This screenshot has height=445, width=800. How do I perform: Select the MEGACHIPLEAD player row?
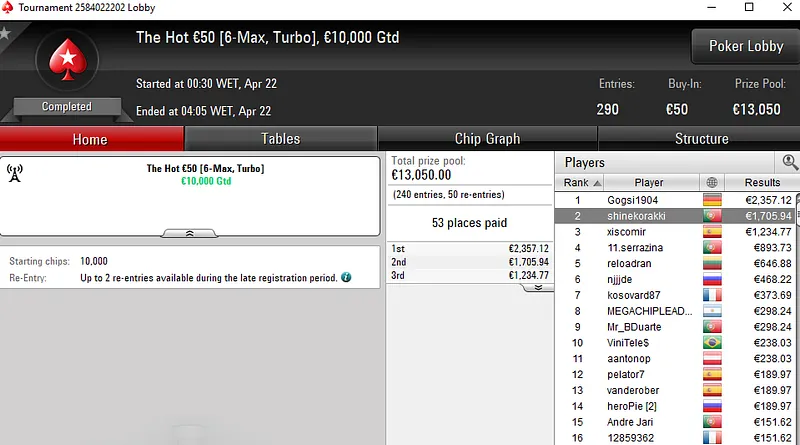(649, 311)
